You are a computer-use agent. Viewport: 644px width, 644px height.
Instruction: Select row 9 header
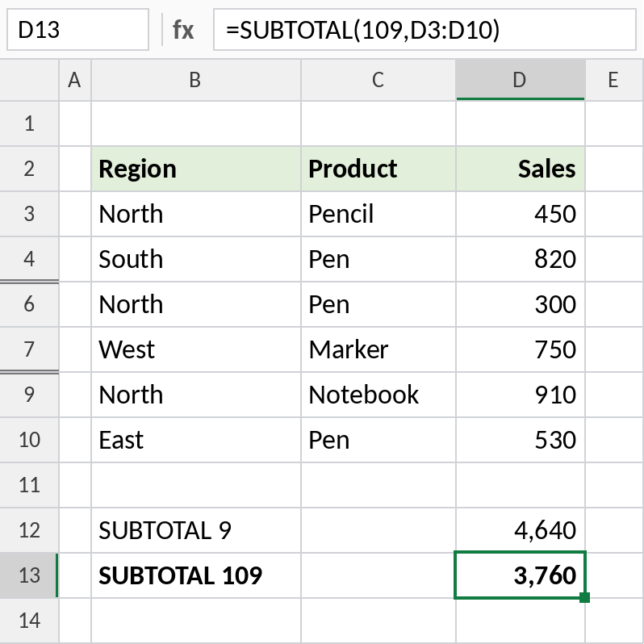[x=29, y=395]
